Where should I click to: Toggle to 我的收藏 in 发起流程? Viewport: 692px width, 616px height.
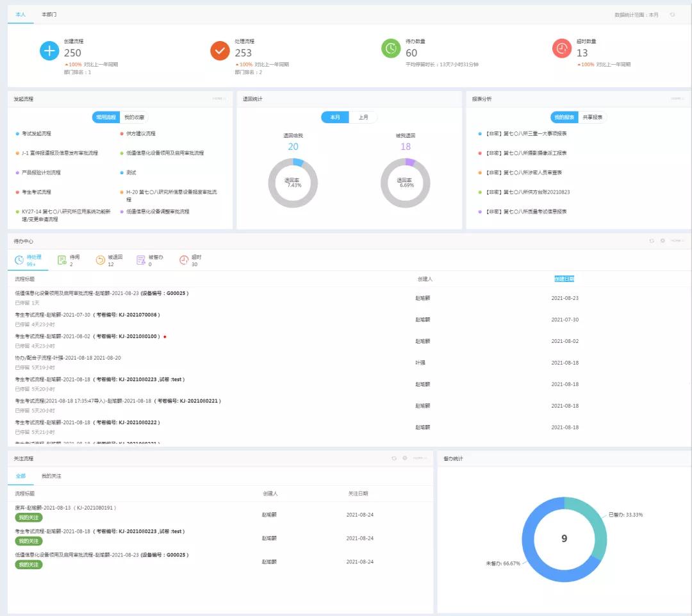pyautogui.click(x=134, y=117)
